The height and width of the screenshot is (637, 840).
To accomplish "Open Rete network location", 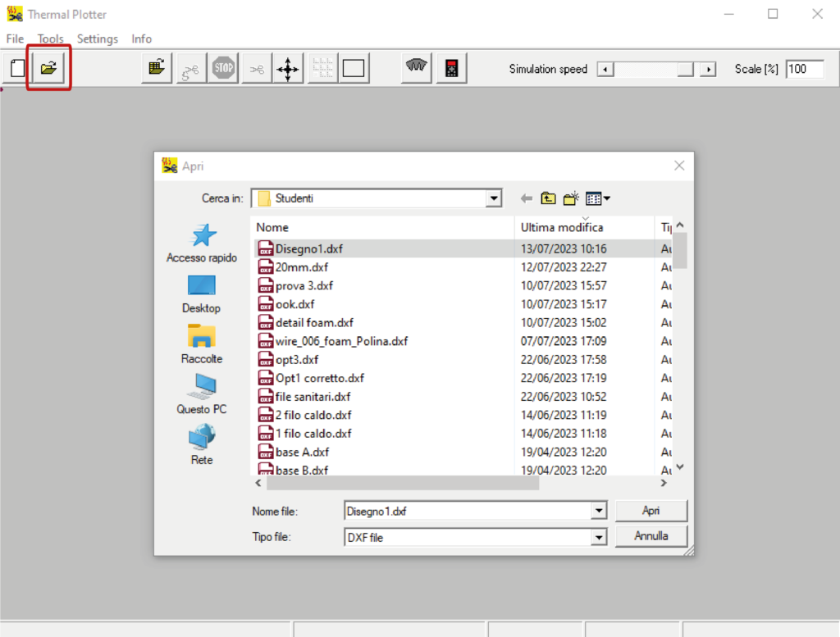I will (202, 445).
